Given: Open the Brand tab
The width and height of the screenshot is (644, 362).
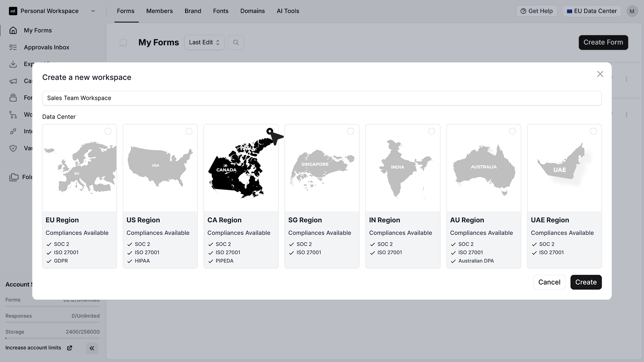Looking at the screenshot, I should coord(193,11).
